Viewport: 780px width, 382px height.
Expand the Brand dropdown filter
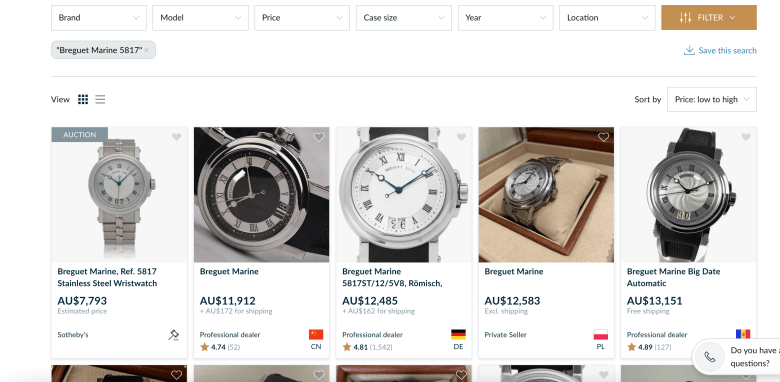[x=98, y=18]
